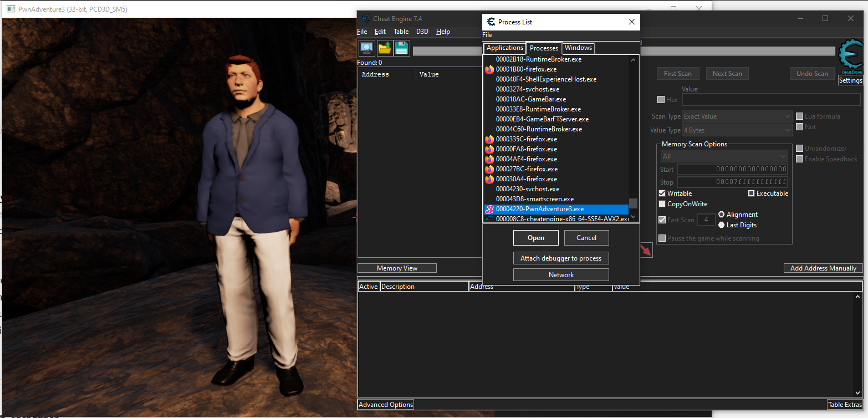Click the Next Scan button
Screen dimensions: 868x418
(x=727, y=74)
